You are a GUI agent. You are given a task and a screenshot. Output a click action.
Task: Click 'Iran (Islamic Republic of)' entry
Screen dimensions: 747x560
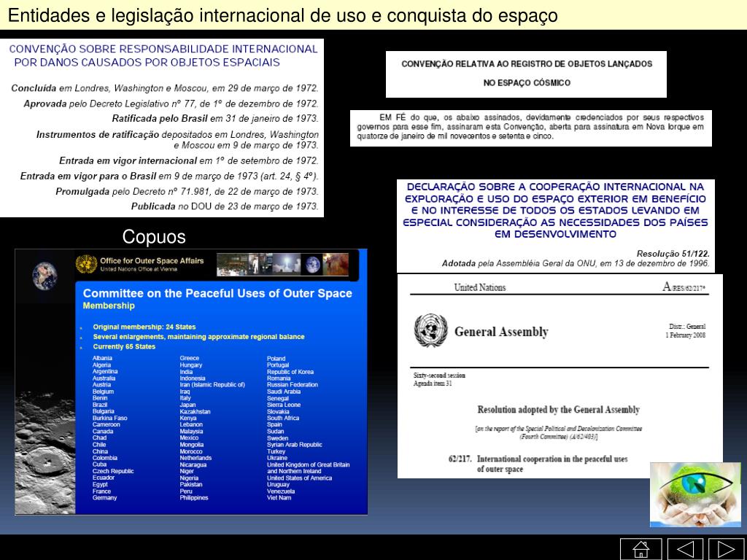coord(212,385)
